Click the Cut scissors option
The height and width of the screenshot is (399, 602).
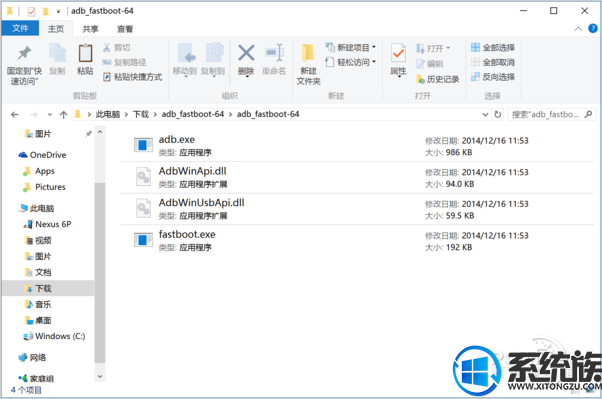(x=116, y=48)
